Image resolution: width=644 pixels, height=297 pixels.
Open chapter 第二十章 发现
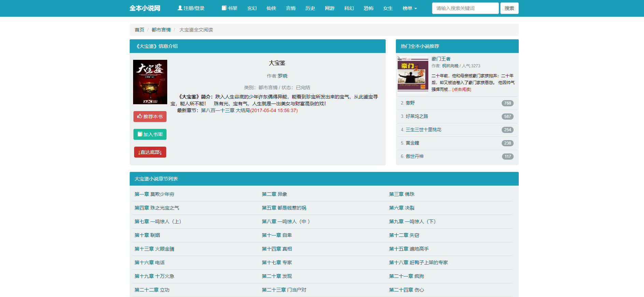[x=277, y=276]
